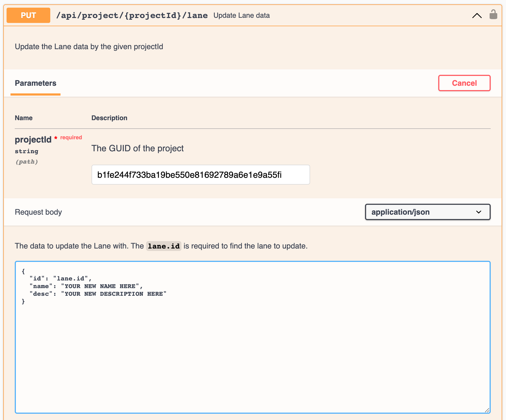Open the application/json content type dropdown

tap(428, 212)
